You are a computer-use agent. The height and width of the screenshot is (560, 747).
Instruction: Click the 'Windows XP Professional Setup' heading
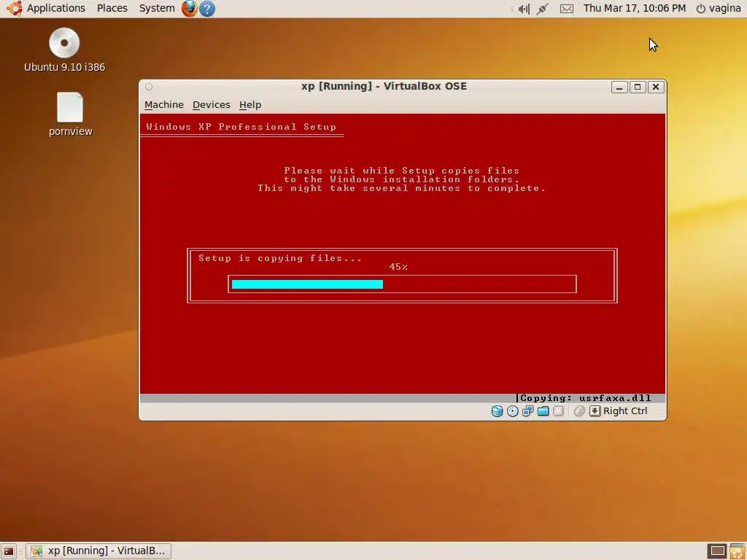(x=241, y=127)
